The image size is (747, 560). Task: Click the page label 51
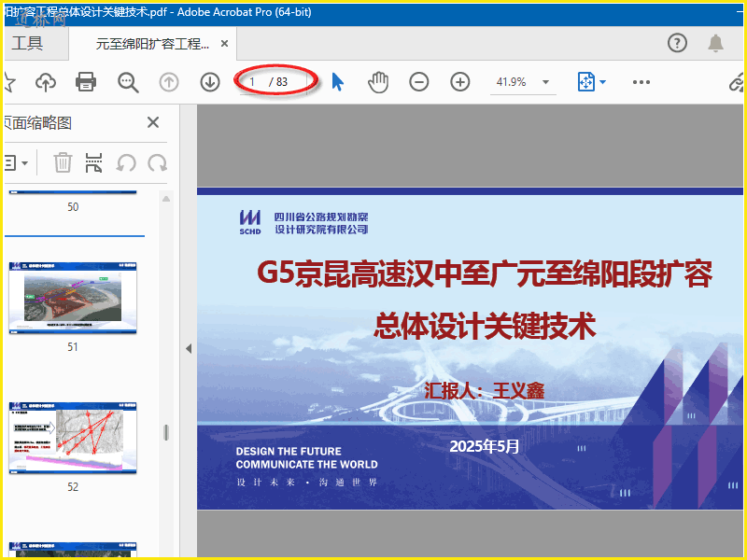73,346
